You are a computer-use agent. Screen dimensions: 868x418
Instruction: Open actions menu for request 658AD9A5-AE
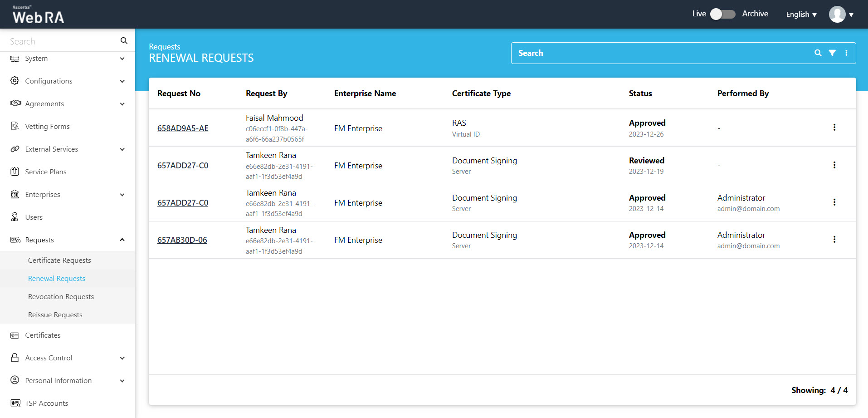(x=834, y=128)
